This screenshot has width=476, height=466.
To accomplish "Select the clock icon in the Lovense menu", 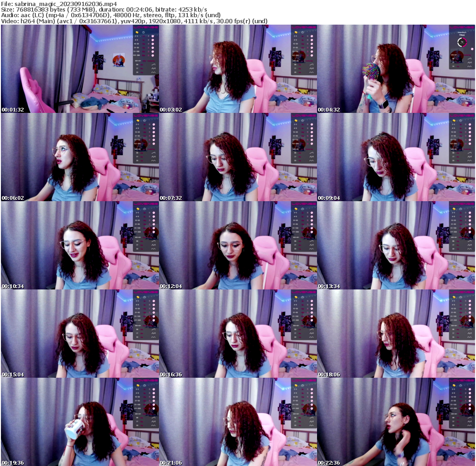I will 143,32.
